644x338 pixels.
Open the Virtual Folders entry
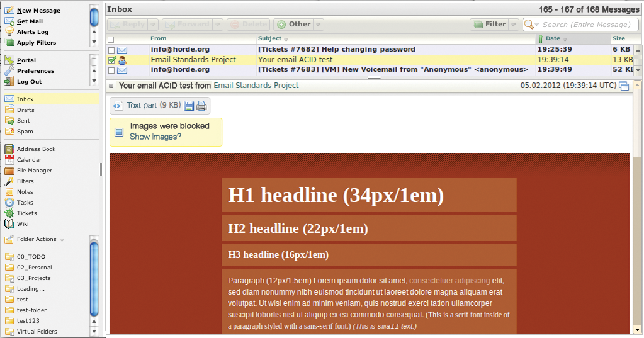pyautogui.click(x=37, y=331)
